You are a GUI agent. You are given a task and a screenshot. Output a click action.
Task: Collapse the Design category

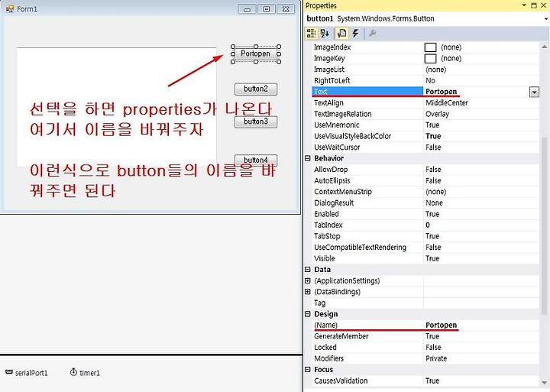[x=308, y=314]
